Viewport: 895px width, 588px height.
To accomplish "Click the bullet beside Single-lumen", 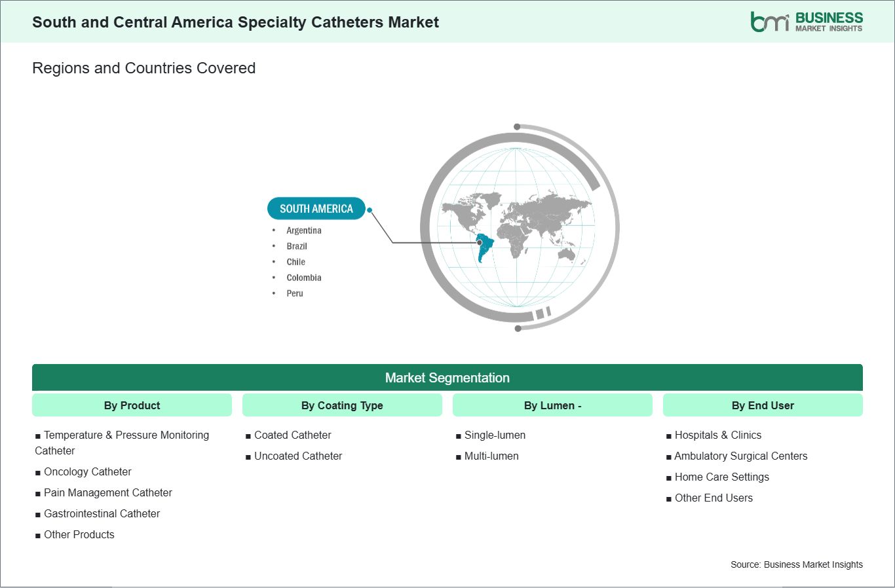I will (x=459, y=435).
